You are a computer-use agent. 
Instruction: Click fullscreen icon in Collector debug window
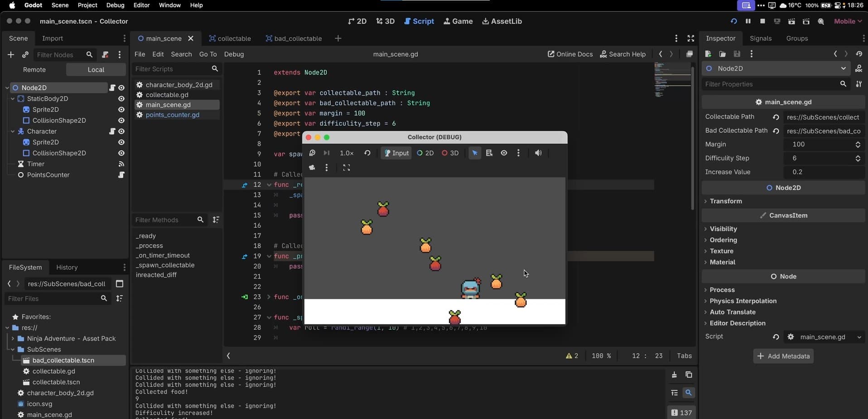point(347,168)
